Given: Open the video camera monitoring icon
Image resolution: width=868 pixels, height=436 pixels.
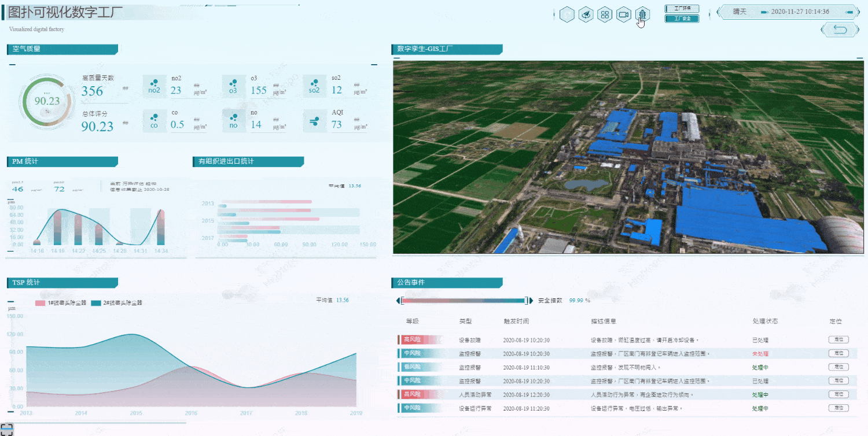Looking at the screenshot, I should 624,15.
